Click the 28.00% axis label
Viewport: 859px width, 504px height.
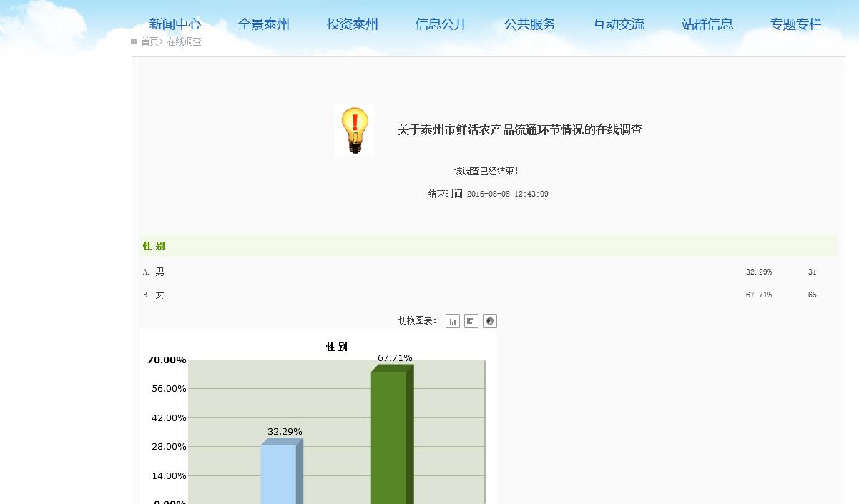coord(169,447)
